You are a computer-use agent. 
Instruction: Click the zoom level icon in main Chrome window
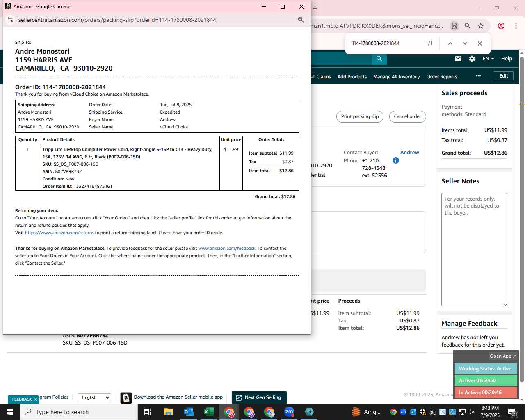tap(467, 26)
